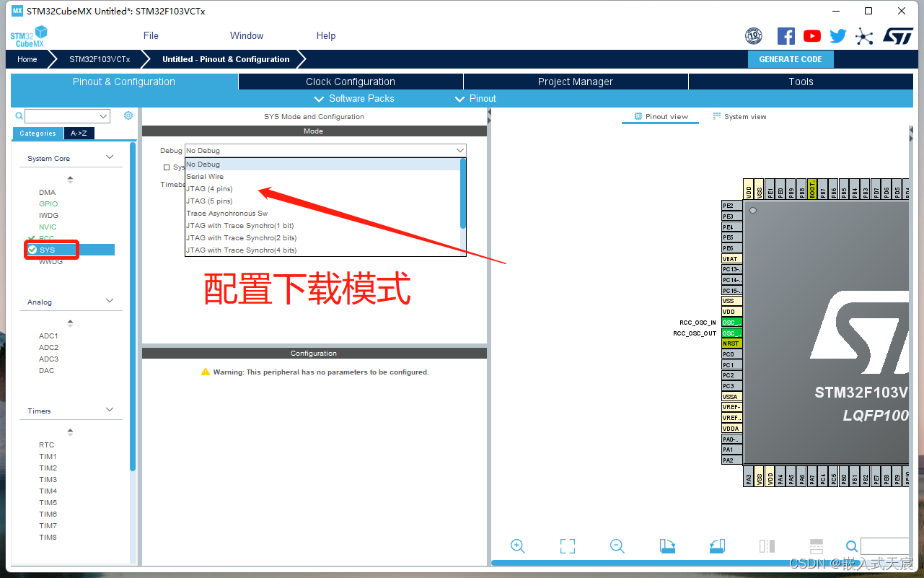The width and height of the screenshot is (924, 578).
Task: Click the STM32CubeMX logo
Action: pyautogui.click(x=29, y=36)
